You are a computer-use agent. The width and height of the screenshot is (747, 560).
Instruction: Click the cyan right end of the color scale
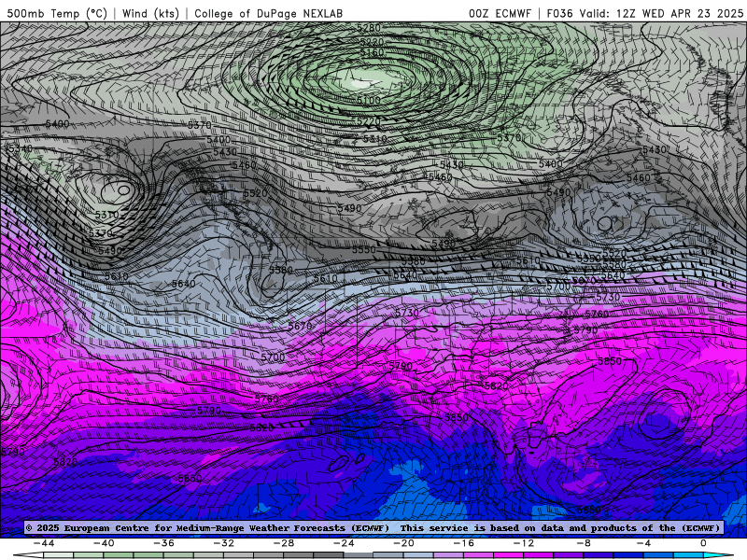point(718,555)
